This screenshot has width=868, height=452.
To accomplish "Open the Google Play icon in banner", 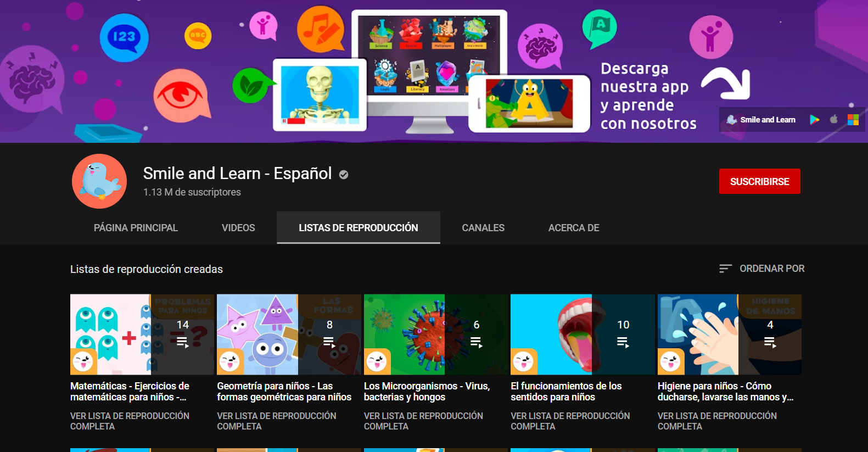I will pyautogui.click(x=815, y=120).
